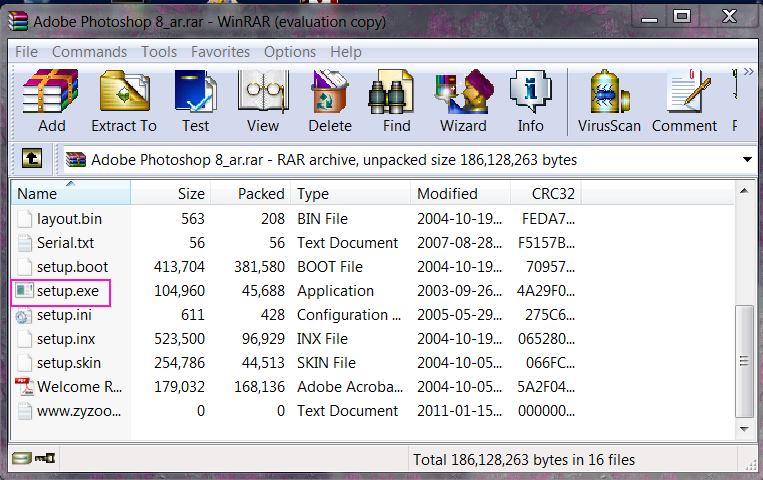This screenshot has width=763, height=480.
Task: Open the Find binoculars tool
Action: [x=396, y=101]
